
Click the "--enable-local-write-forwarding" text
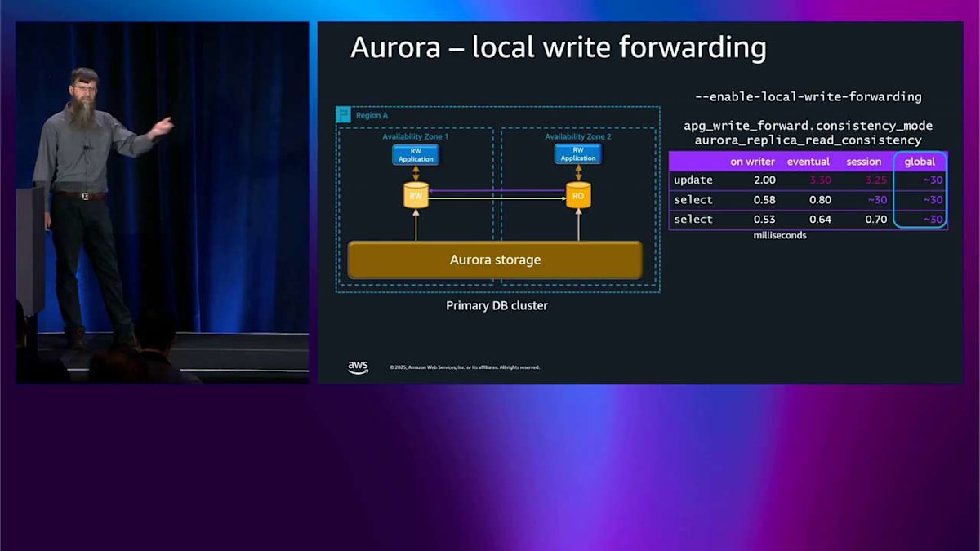click(808, 96)
